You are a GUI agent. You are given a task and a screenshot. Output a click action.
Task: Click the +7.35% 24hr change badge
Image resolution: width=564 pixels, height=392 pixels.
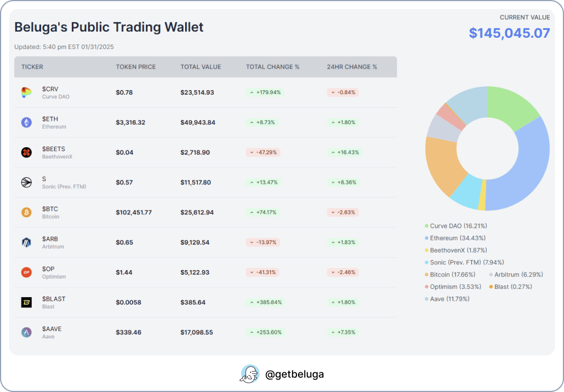343,332
